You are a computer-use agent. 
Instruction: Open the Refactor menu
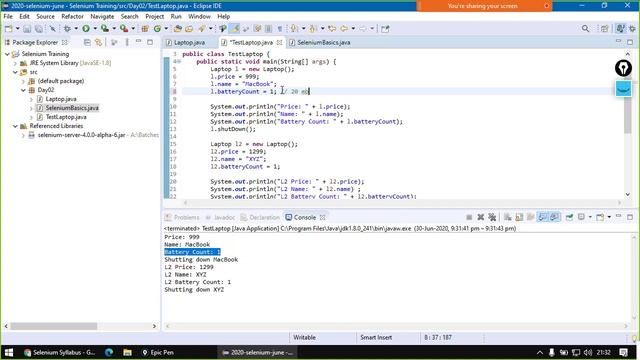click(x=72, y=16)
